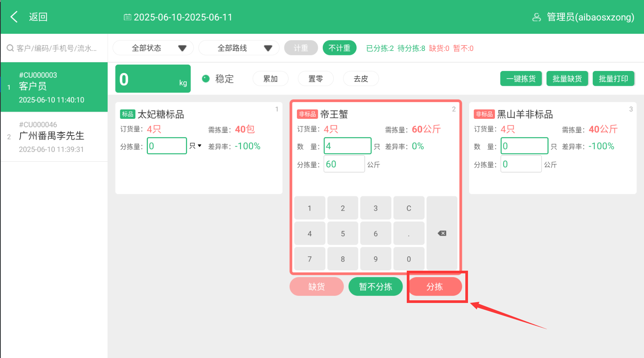The height and width of the screenshot is (358, 644).
Task: Expand the 全部路线 route dropdown
Action: [x=239, y=48]
